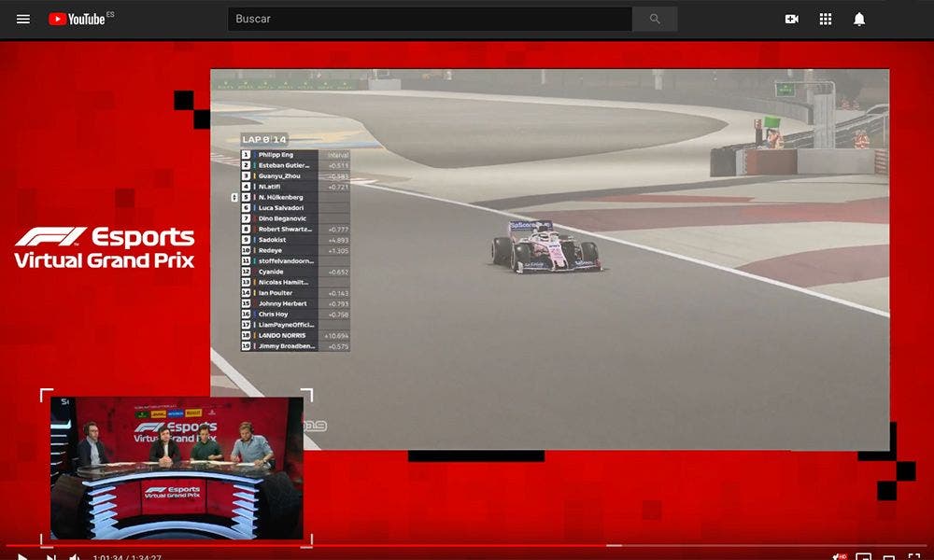Click leaderboard row N. Hülkenberg

295,197
